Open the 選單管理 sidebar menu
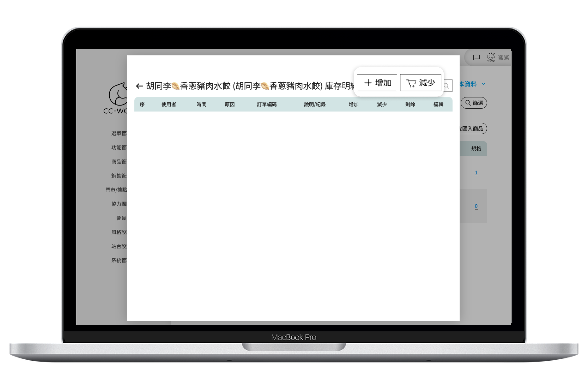Image resolution: width=588 pixels, height=374 pixels. pos(119,133)
